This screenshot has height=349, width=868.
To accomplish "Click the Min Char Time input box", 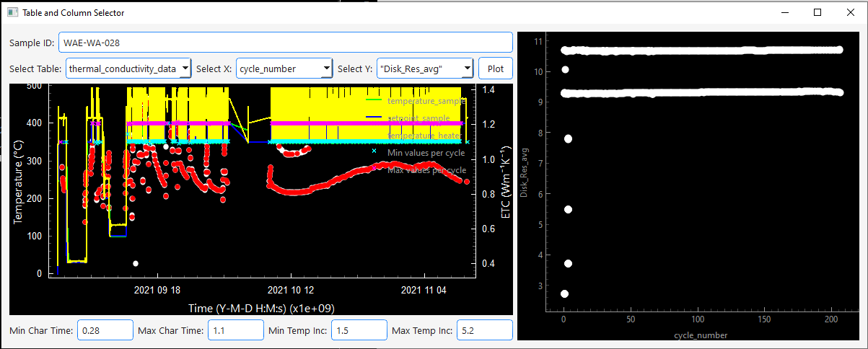I will click(x=105, y=330).
